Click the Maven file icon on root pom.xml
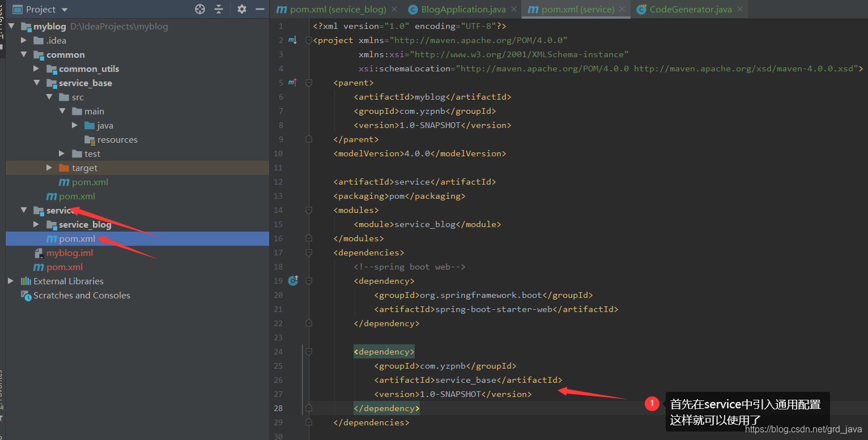 click(39, 267)
